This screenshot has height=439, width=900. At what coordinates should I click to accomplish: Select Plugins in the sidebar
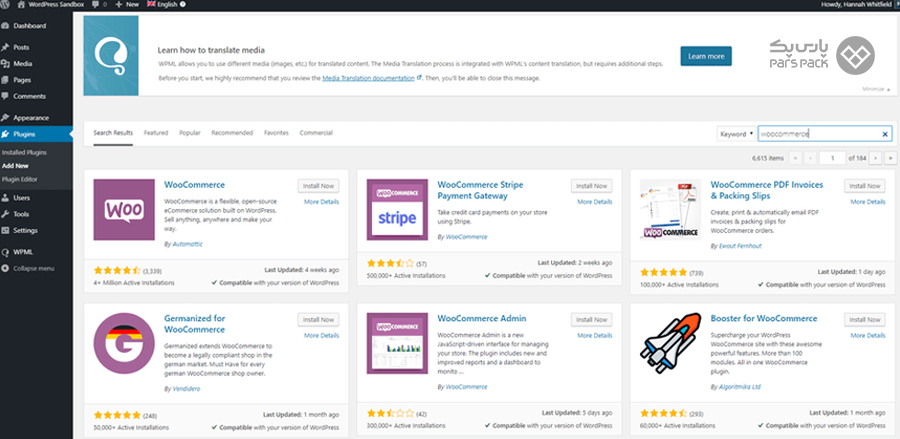[x=36, y=134]
